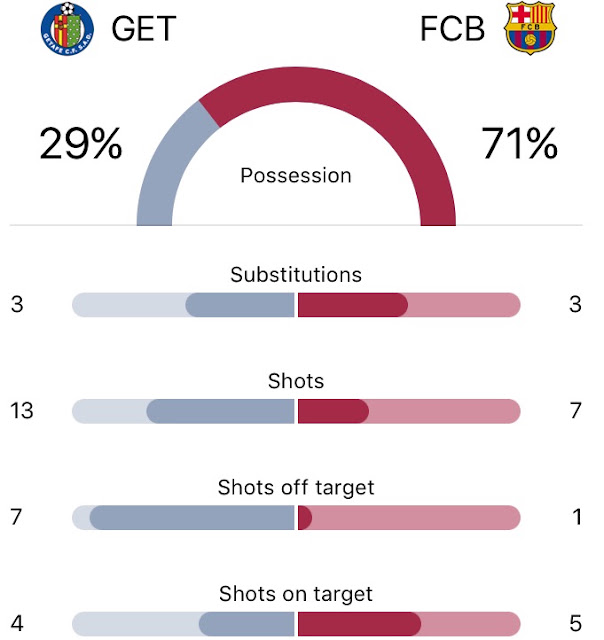Select the FCB team abbreviation
The height and width of the screenshot is (640, 604).
pyautogui.click(x=452, y=29)
